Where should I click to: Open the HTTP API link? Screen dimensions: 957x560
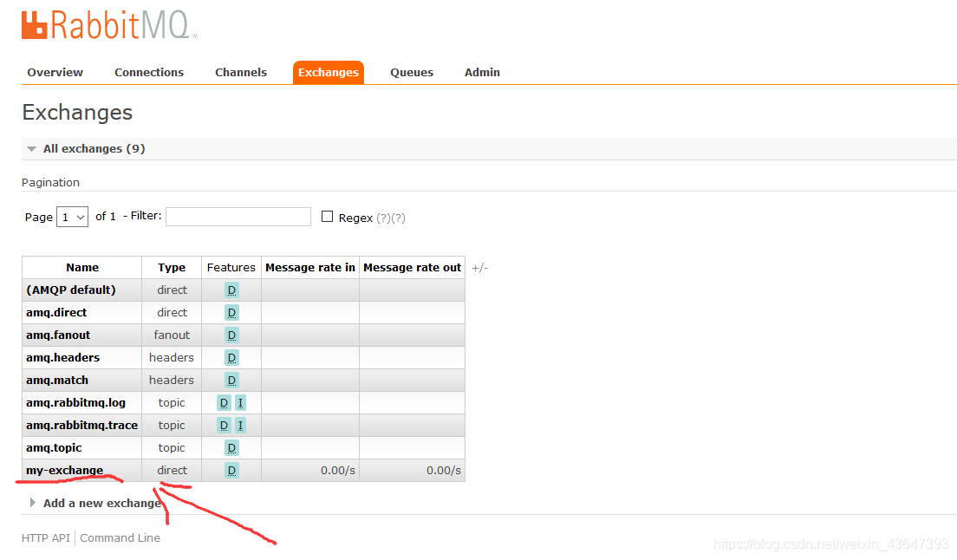(46, 538)
